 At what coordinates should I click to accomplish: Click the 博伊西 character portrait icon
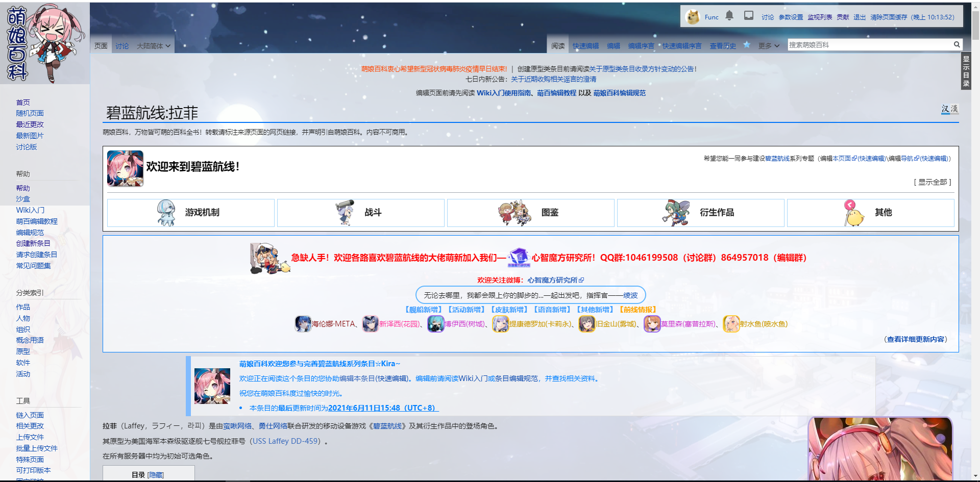click(x=435, y=324)
